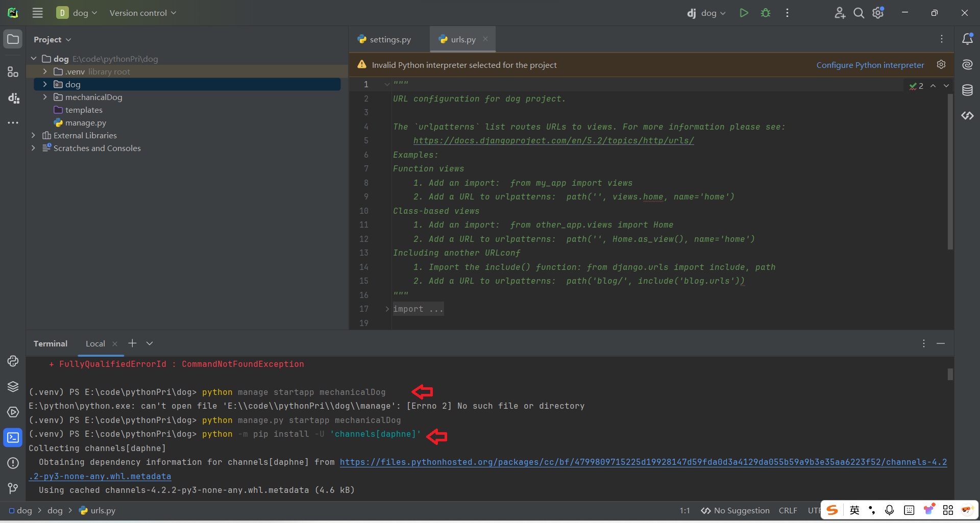
Task: Expand the .venv library root folder
Action: click(x=45, y=71)
